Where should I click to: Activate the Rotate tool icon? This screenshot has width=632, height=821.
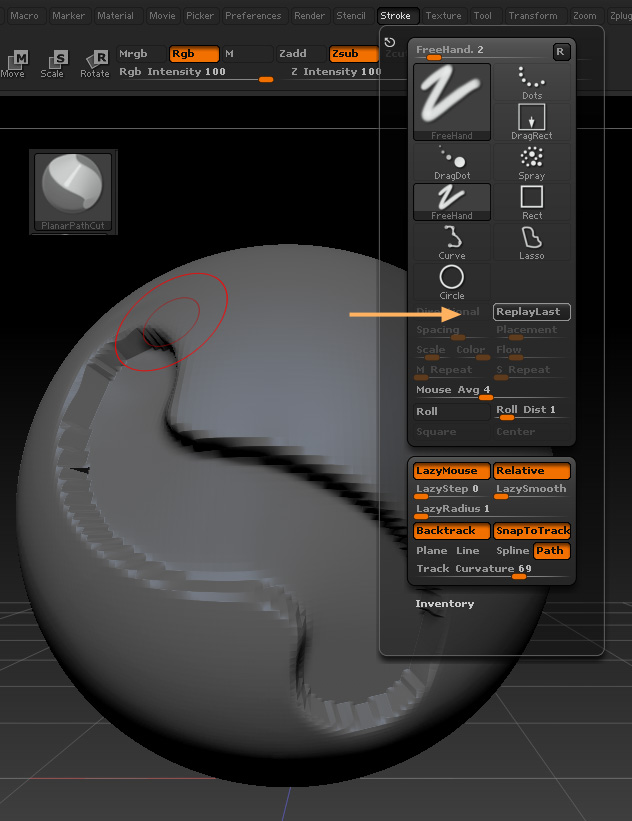[x=95, y=64]
